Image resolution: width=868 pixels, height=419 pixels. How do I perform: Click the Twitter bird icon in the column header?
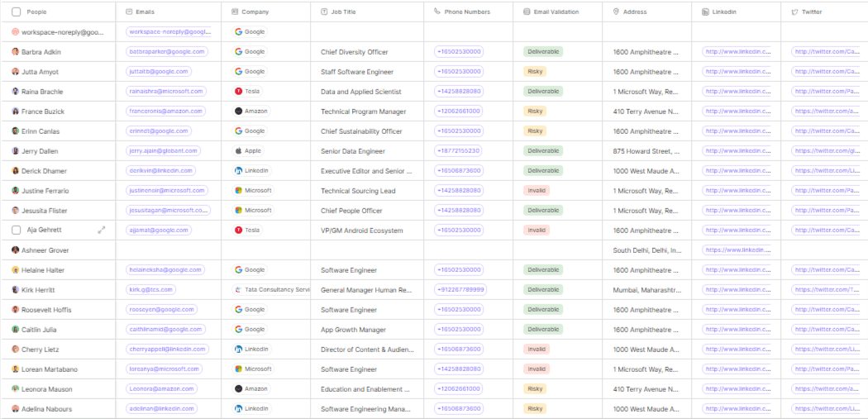pyautogui.click(x=794, y=12)
